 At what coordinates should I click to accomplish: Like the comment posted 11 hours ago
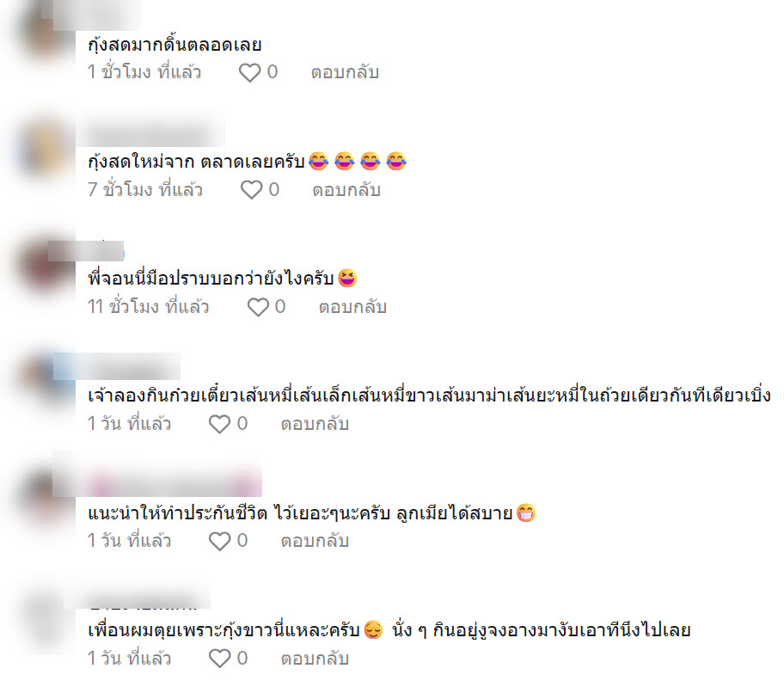[258, 307]
